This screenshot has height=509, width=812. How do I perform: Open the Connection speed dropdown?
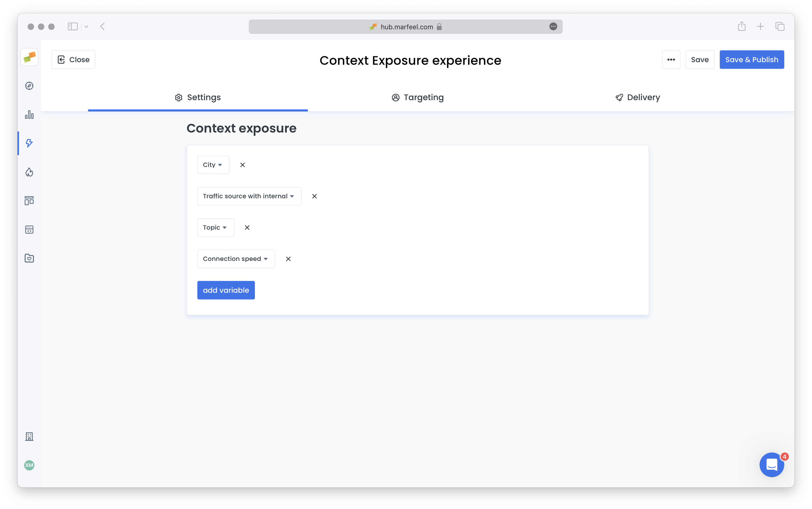point(236,259)
